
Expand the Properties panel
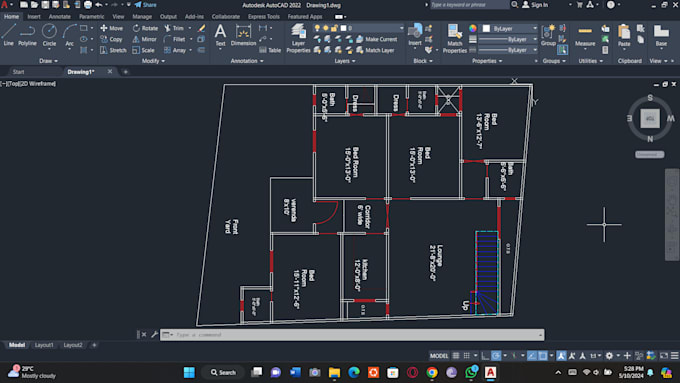pyautogui.click(x=487, y=61)
